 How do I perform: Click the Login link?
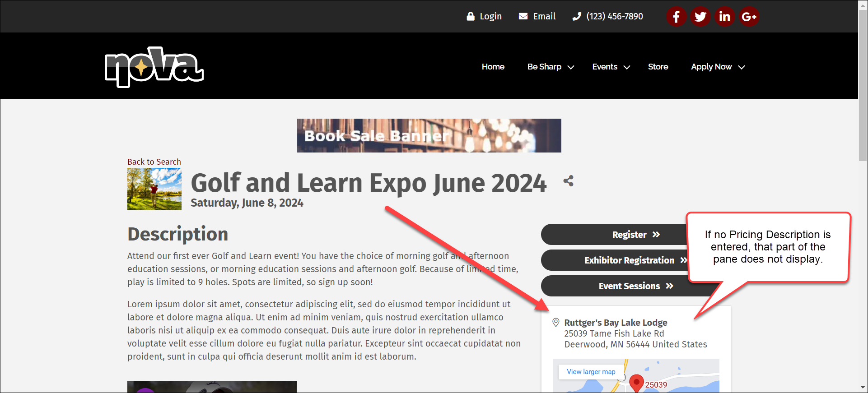click(x=484, y=16)
